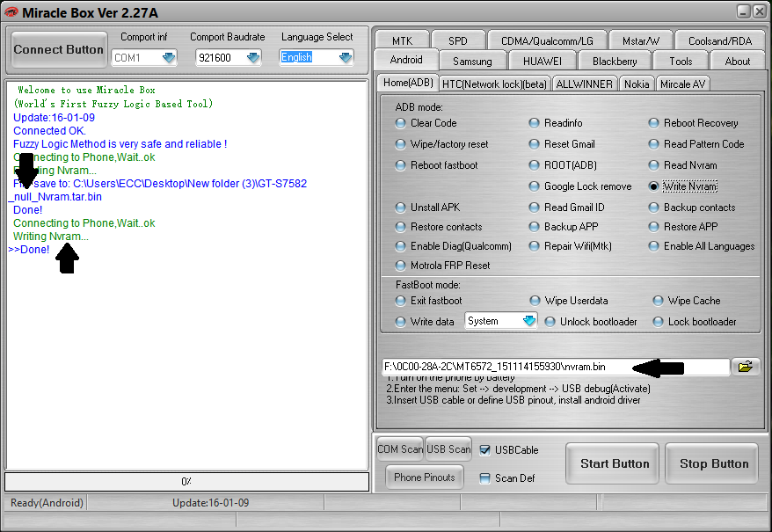
Task: Open the Coolsand/RDA tab
Action: [720, 40]
